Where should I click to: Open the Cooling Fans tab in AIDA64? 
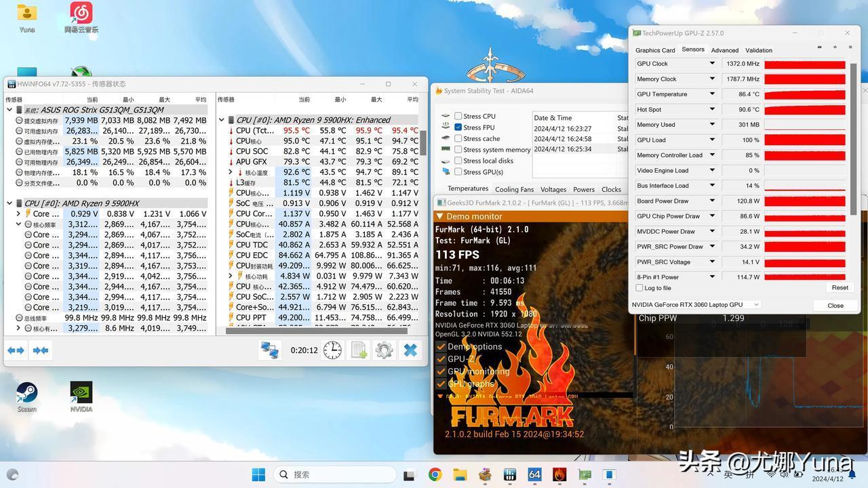514,190
